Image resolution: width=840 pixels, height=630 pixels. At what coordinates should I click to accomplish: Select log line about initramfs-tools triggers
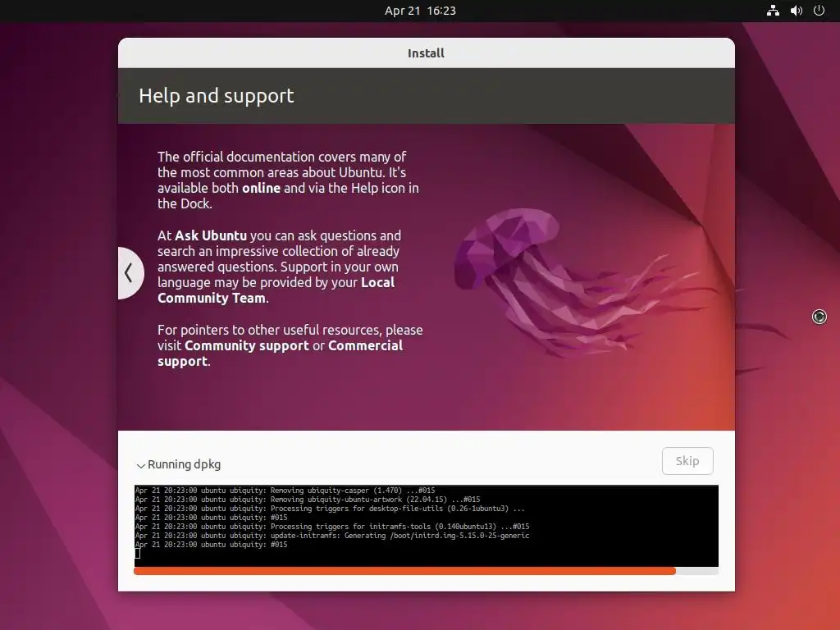[332, 527]
